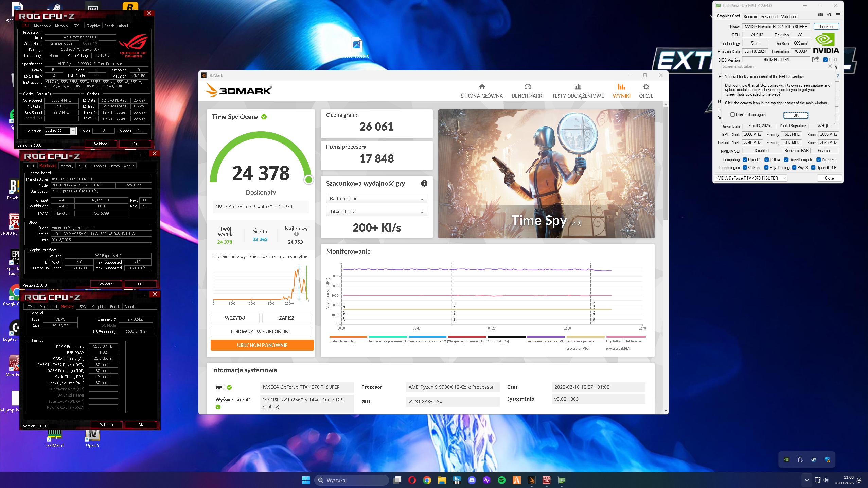Click 3DMark vertical scrollbar
The height and width of the screenshot is (488, 868).
click(x=665, y=163)
